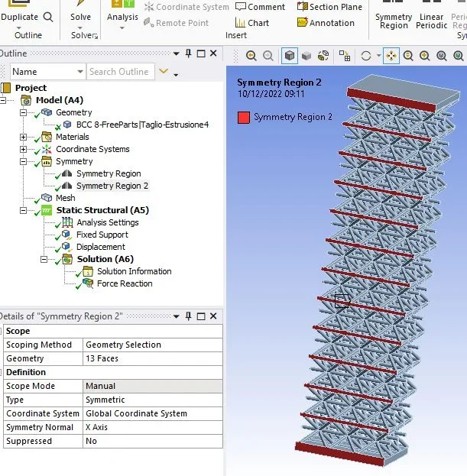The width and height of the screenshot is (467, 476).
Task: Click the red Symmetry Region 2 legend swatch
Action: (244, 117)
